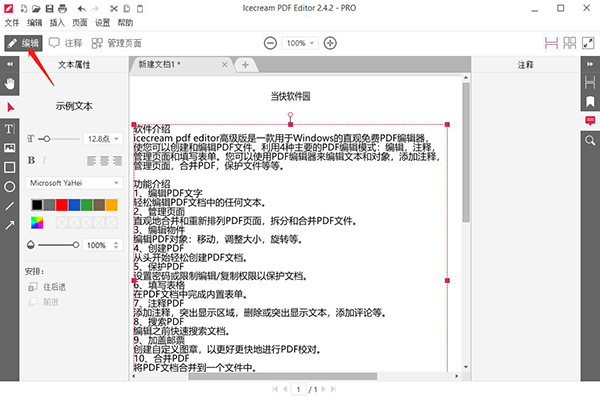The width and height of the screenshot is (600, 397).
Task: Open the 编辑 menu in menu bar
Action: (x=34, y=23)
